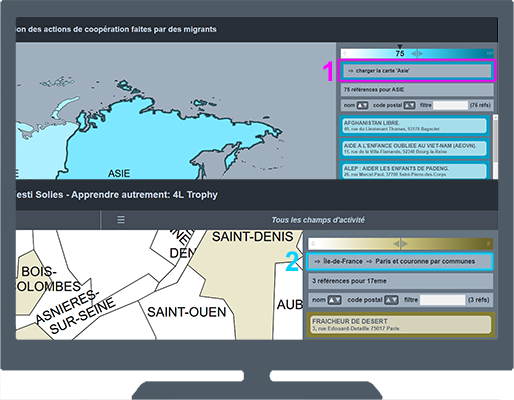Open ALEP : AIDER LES ENFANTS DE PADENG card
Viewport: 514px width, 400px height.
[x=415, y=171]
